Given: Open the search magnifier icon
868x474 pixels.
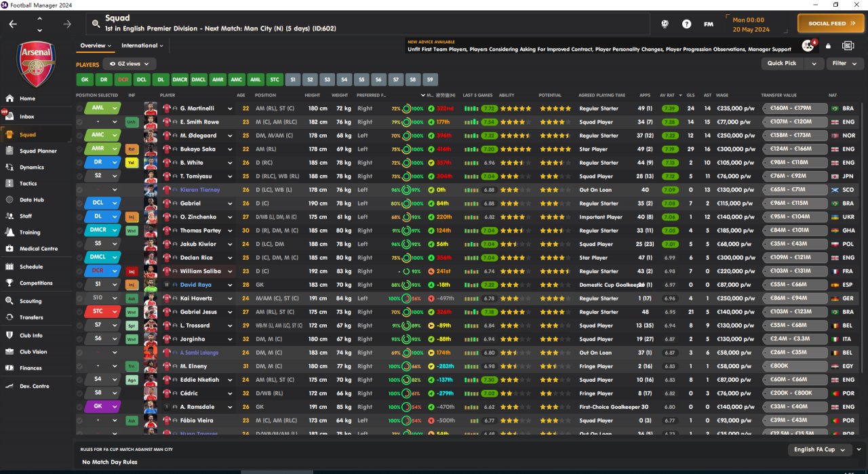Looking at the screenshot, I should point(96,24).
